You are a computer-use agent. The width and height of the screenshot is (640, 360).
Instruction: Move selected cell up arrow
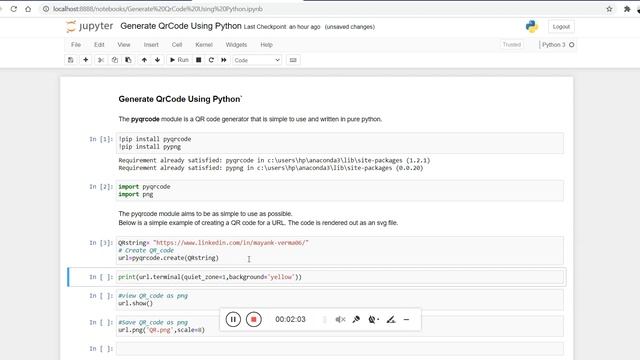coord(144,60)
